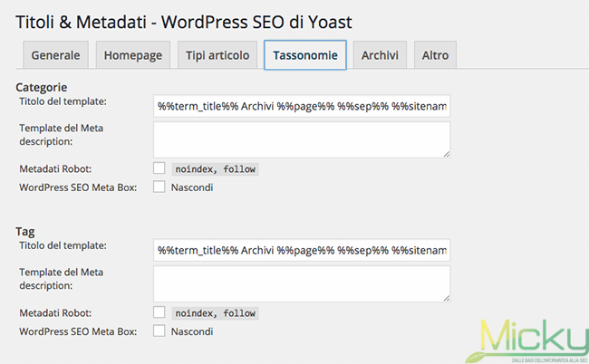Select the Tipi articolo tab
Viewport: 589px width, 364px height.
(x=217, y=55)
